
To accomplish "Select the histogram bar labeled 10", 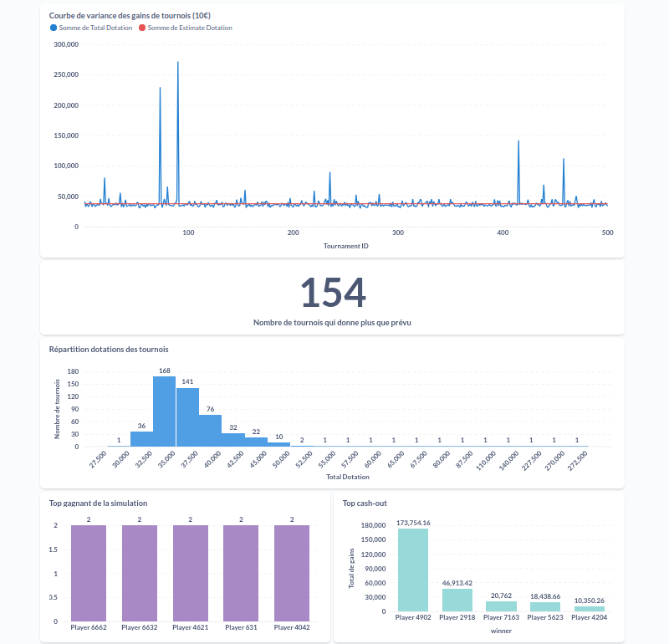I will pyautogui.click(x=279, y=445).
